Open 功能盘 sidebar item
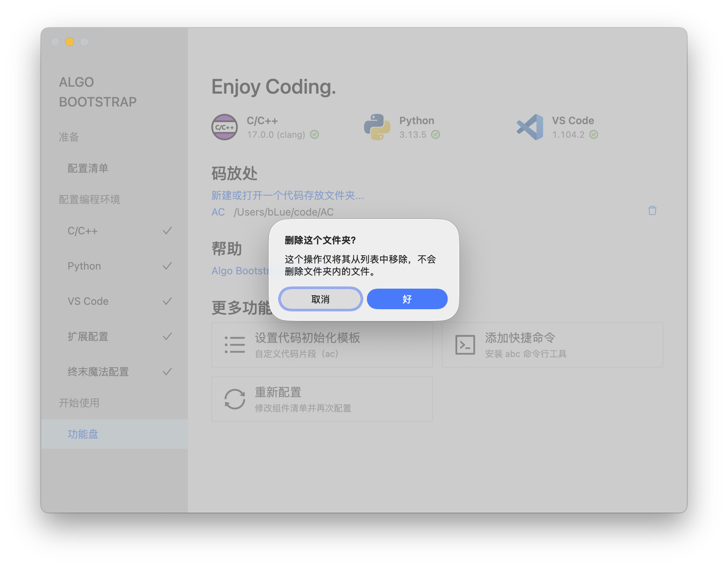This screenshot has width=728, height=567. tap(83, 434)
